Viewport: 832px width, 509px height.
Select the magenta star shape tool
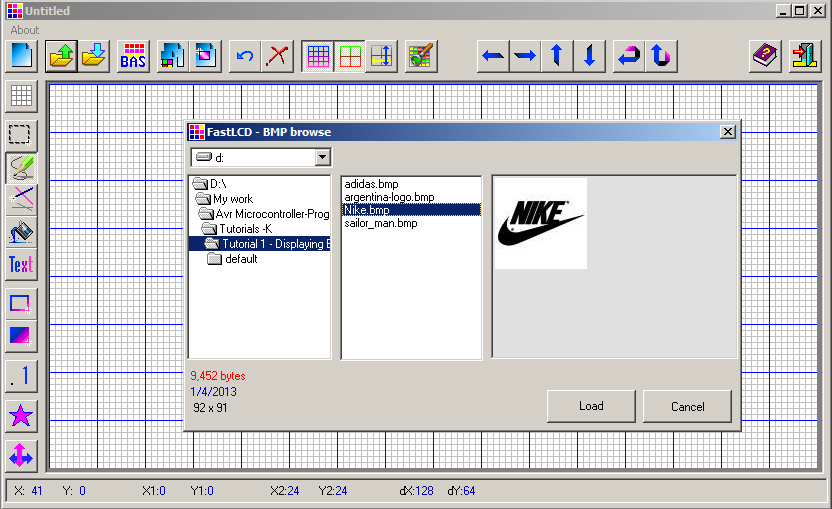pyautogui.click(x=21, y=416)
